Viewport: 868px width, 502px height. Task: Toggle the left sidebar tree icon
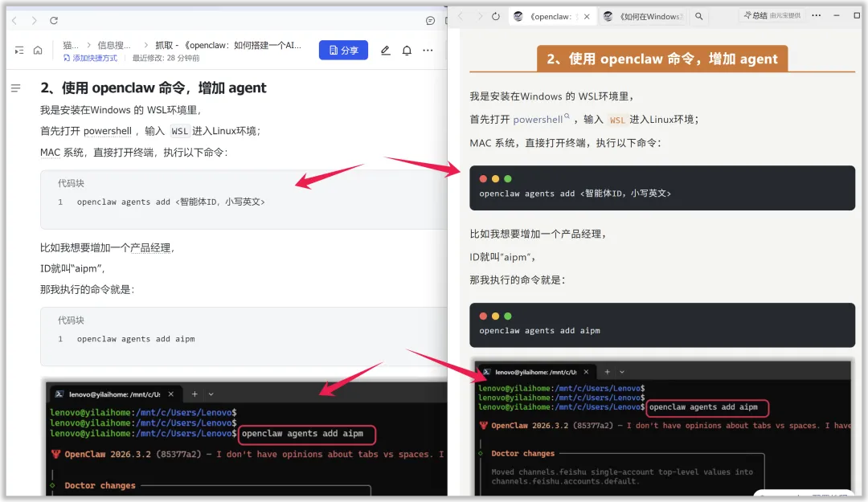coord(18,51)
